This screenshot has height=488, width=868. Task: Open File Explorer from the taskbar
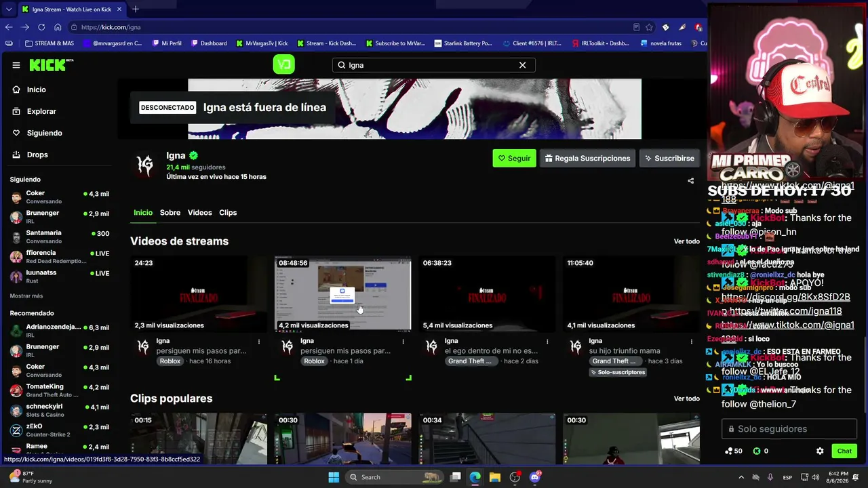pyautogui.click(x=495, y=477)
